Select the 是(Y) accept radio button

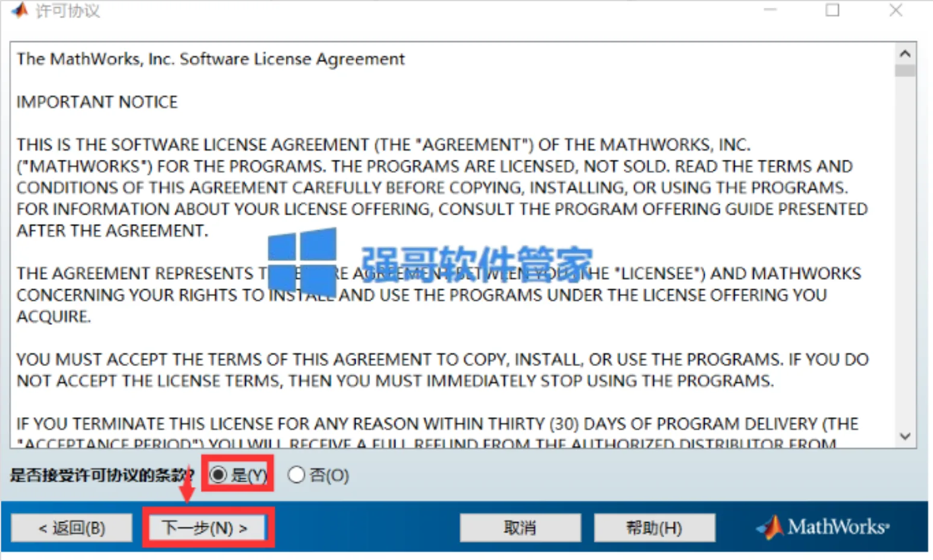coord(218,475)
